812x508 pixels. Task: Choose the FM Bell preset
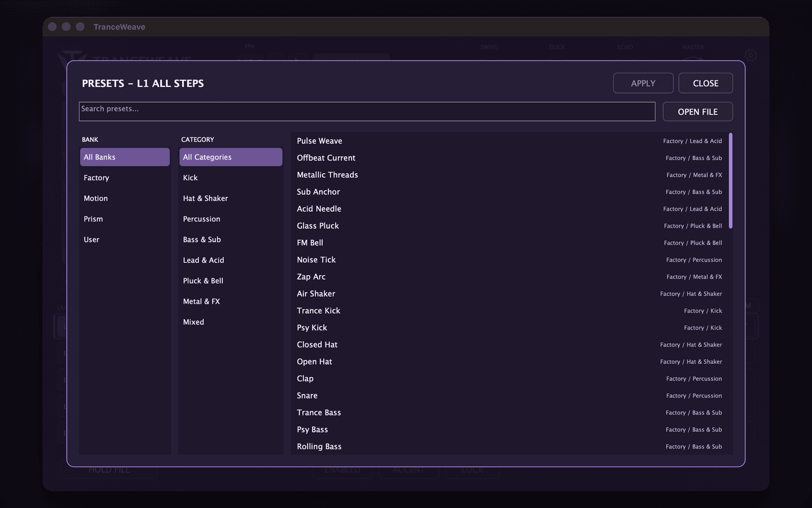510,243
